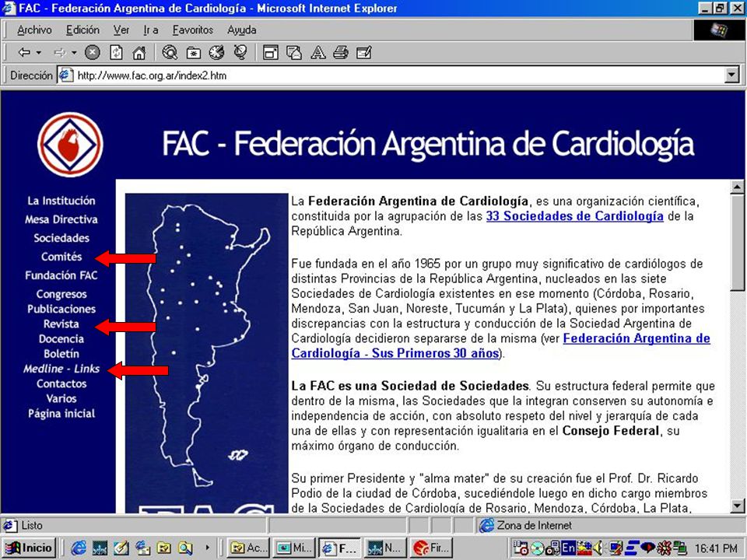Click the page scrollbar up arrow
Screen dimensions: 747x560
tap(737, 187)
